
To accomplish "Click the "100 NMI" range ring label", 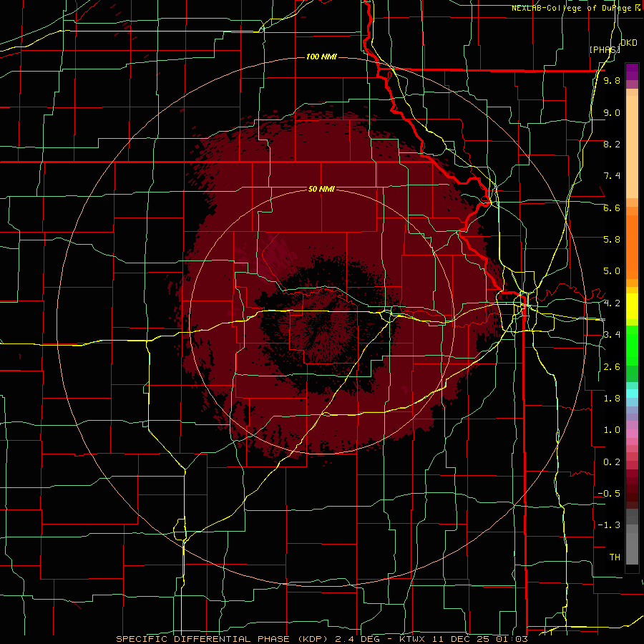I will tap(321, 57).
